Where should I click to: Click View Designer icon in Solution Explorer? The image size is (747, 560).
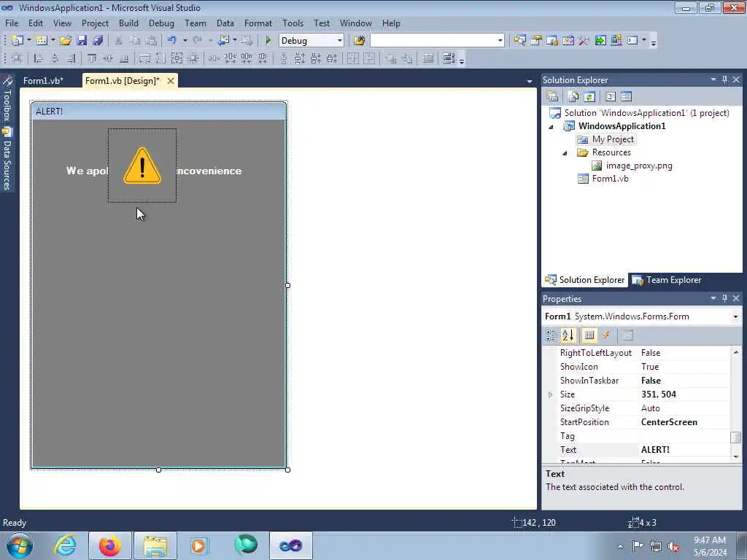point(626,97)
